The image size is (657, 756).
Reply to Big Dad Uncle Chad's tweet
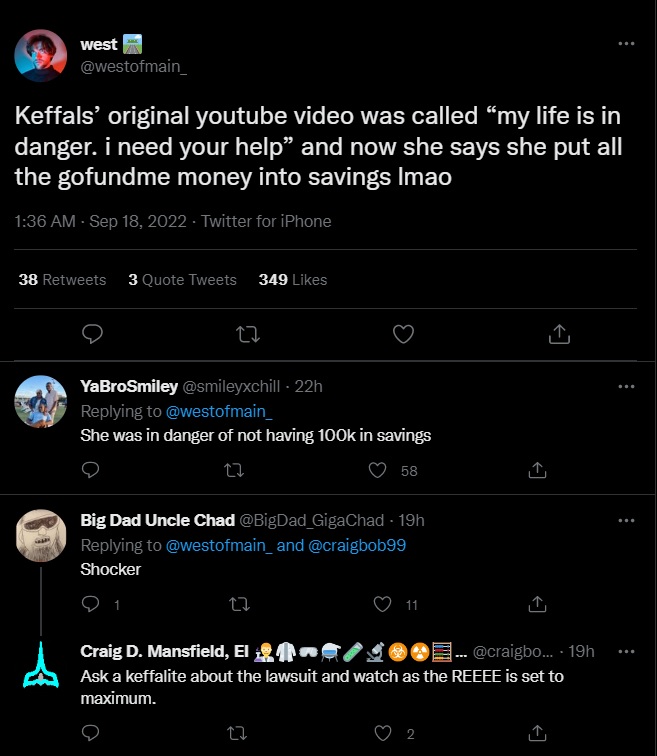[x=89, y=604]
